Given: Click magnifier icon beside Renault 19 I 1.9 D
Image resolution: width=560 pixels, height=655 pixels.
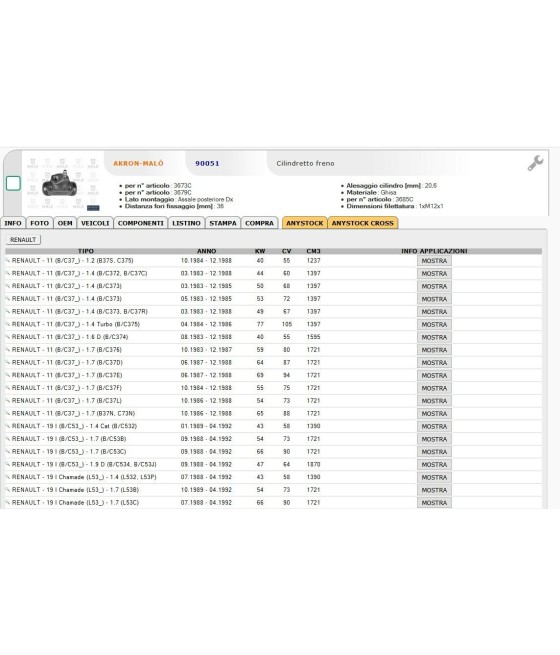Looking at the screenshot, I should click(8, 465).
